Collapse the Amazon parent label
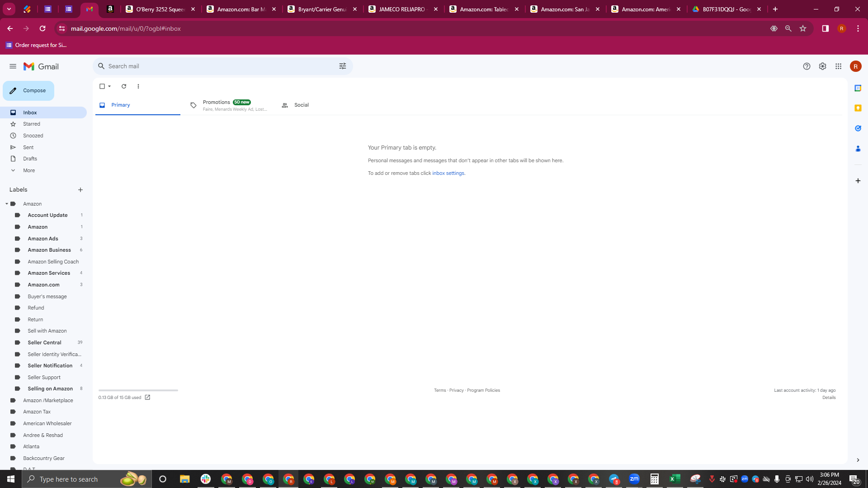This screenshot has height=488, width=868. pyautogui.click(x=7, y=204)
